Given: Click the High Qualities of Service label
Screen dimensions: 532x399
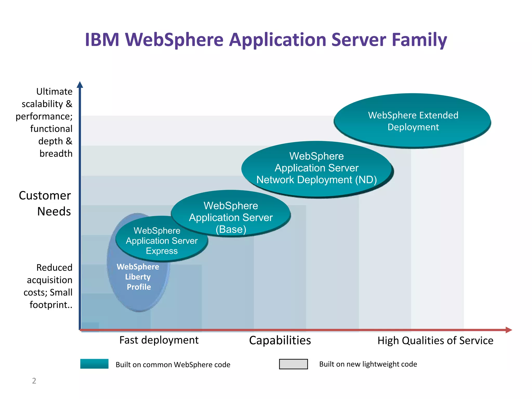Looking at the screenshot, I should point(435,341).
